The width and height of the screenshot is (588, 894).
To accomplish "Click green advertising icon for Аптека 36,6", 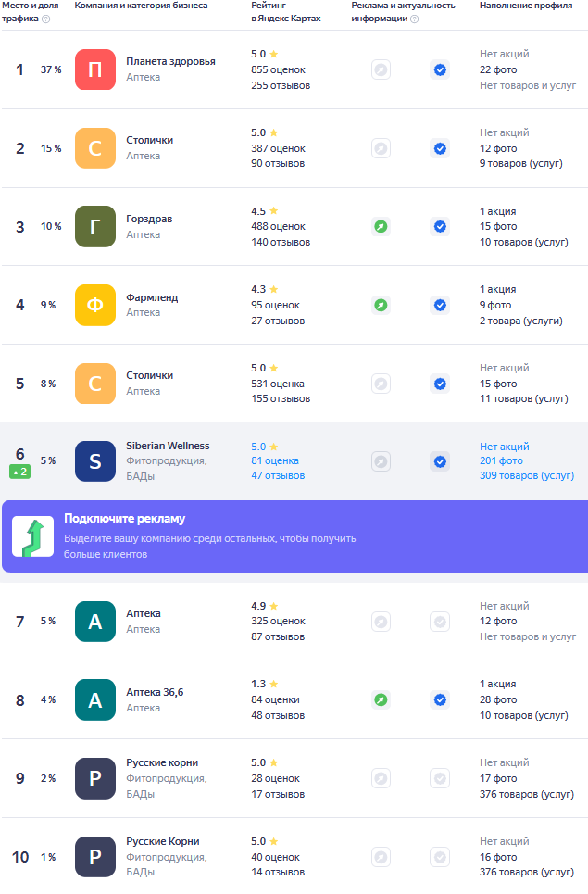I will click(x=381, y=699).
